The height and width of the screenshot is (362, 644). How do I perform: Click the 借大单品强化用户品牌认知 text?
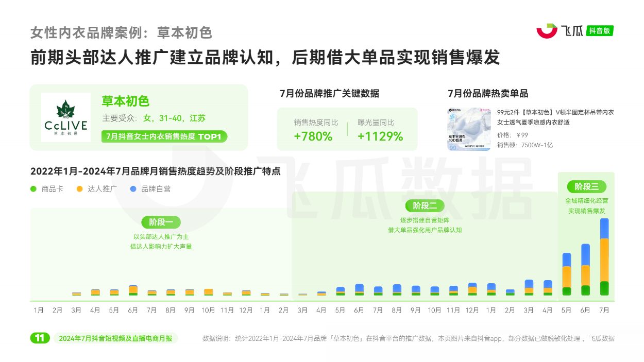(425, 230)
